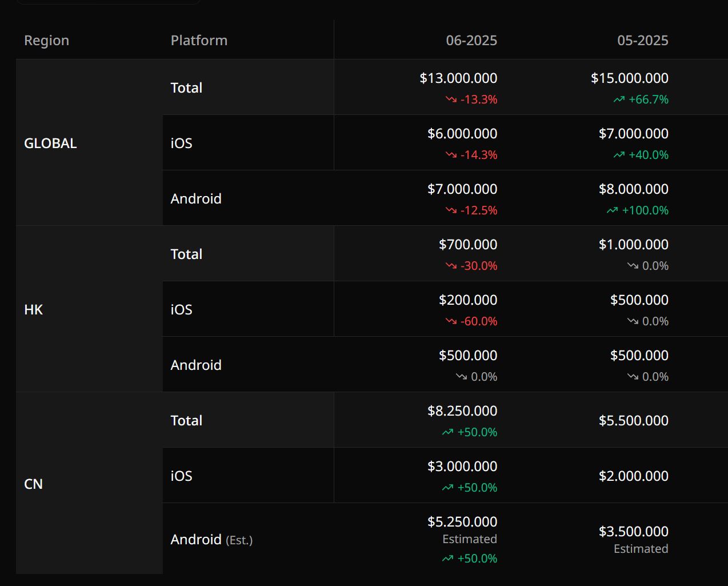Viewport: 728px width, 586px height.
Task: Click the Estimated label under $3.500.000
Action: pyautogui.click(x=641, y=549)
